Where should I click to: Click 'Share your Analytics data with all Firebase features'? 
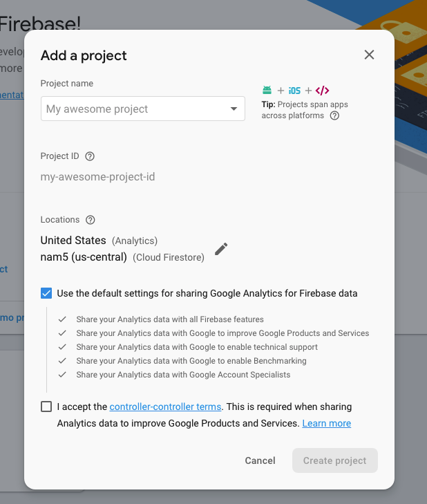[x=170, y=319]
